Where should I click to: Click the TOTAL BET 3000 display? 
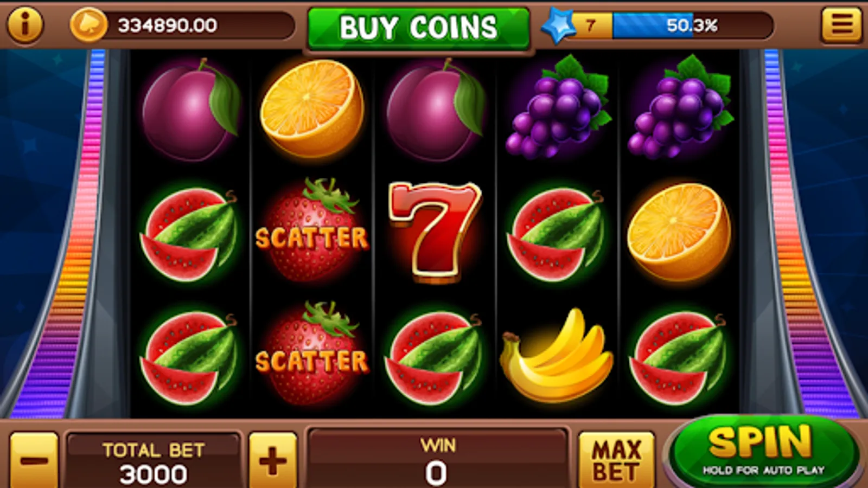click(x=154, y=460)
